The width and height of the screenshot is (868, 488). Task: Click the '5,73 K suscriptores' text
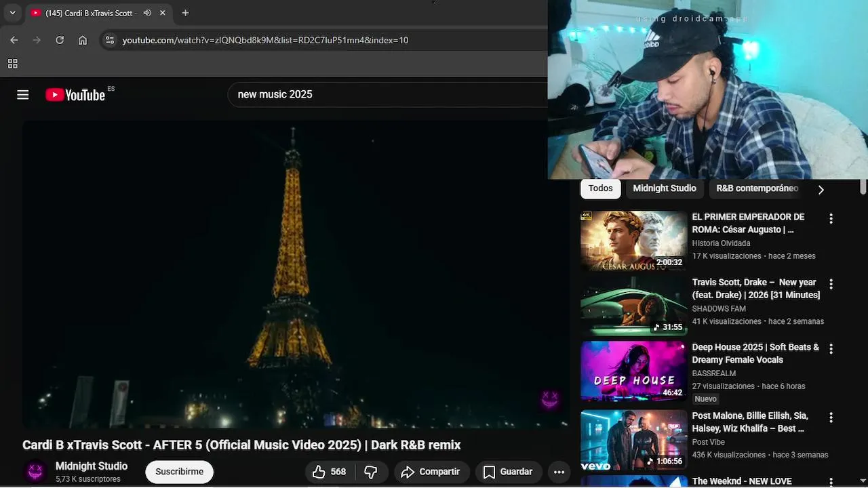coord(88,479)
